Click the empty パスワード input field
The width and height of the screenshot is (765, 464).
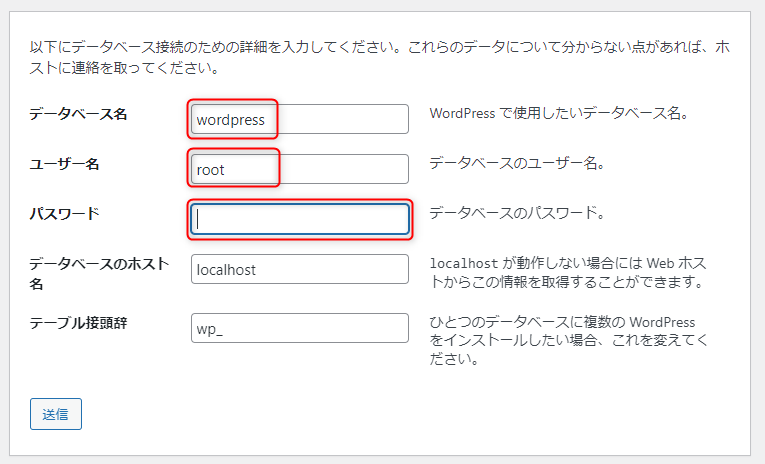click(x=300, y=219)
